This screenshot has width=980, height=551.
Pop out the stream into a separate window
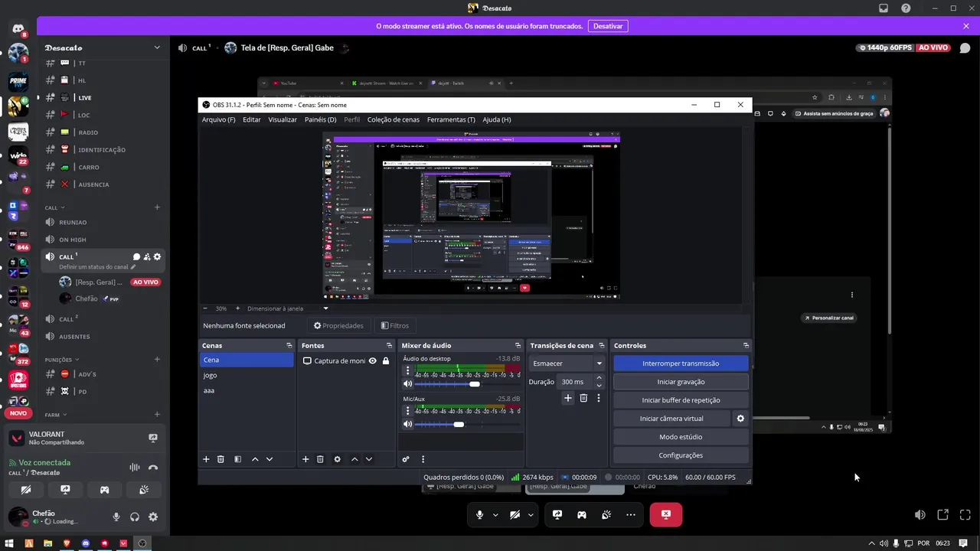(943, 515)
